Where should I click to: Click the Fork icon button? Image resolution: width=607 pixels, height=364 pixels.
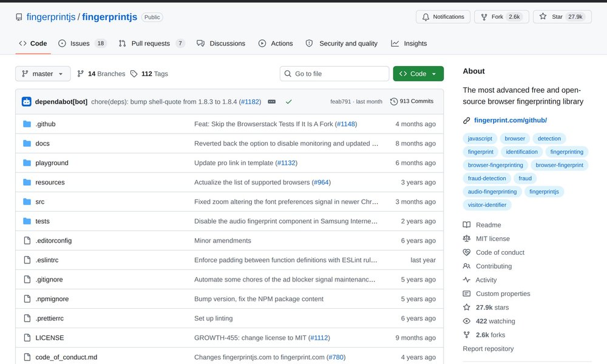pos(484,17)
